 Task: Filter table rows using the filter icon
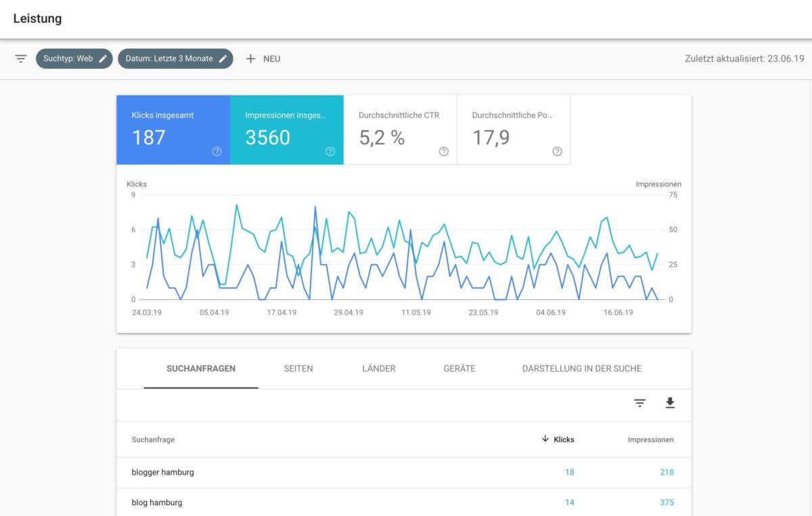pos(639,404)
